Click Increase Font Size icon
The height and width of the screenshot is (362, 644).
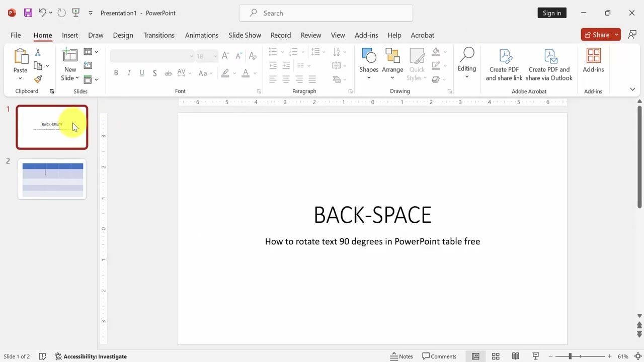[x=225, y=56]
